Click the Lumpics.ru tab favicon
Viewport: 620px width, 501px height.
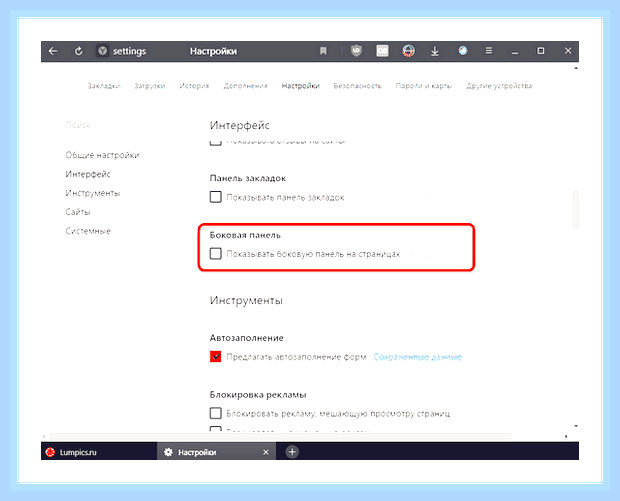(50, 452)
